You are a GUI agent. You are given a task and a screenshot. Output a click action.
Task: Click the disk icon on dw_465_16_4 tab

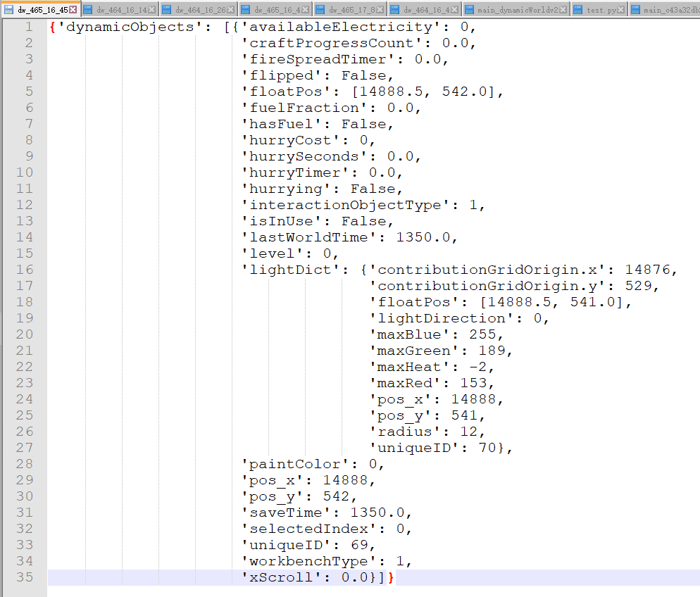click(246, 9)
